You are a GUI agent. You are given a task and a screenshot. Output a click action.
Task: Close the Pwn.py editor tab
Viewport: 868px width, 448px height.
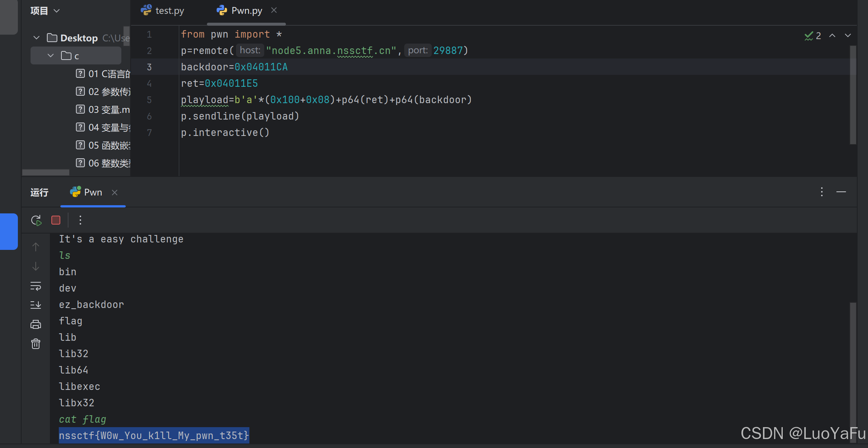pyautogui.click(x=274, y=10)
